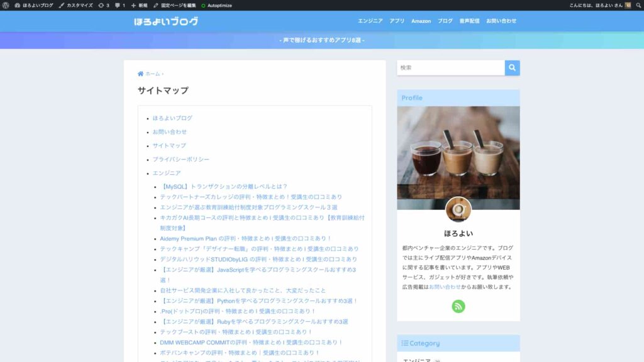
Task: Open the ほろよいブログ dashboard link in admin bar
Action: (34, 5)
